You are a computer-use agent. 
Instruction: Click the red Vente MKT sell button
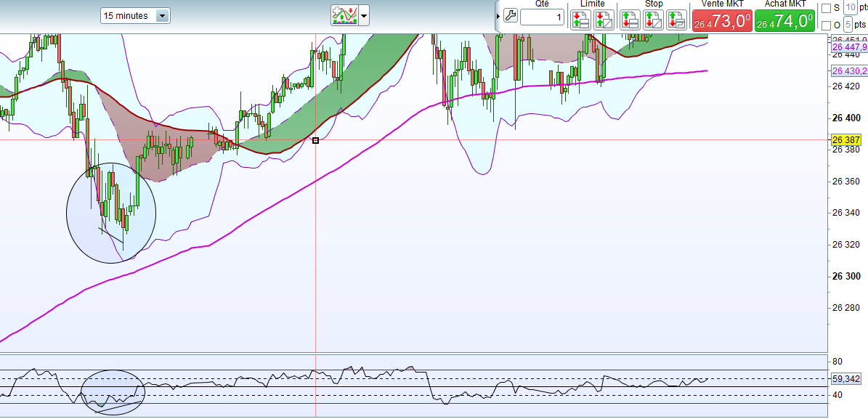(722, 20)
